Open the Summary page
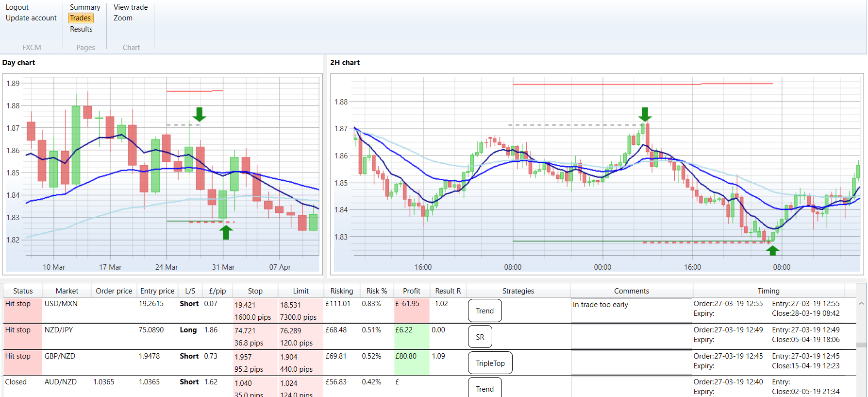The width and height of the screenshot is (868, 397). pyautogui.click(x=85, y=7)
